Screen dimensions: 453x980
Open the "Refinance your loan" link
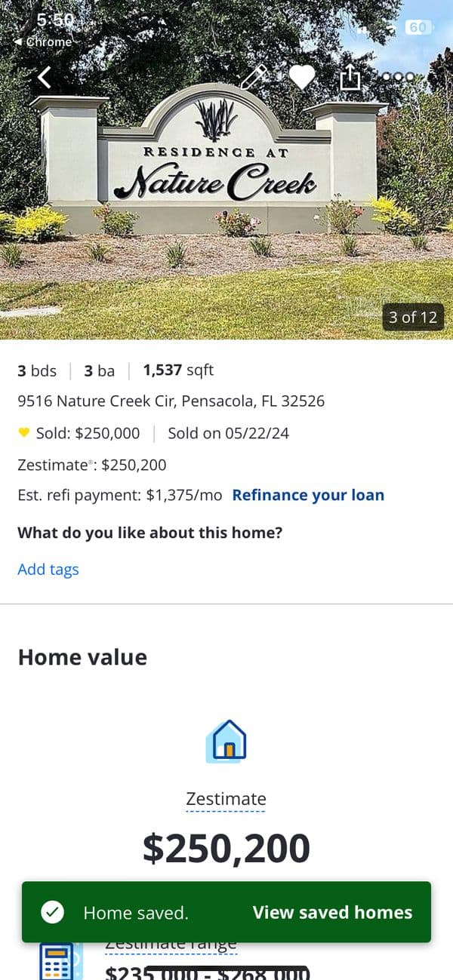click(308, 495)
